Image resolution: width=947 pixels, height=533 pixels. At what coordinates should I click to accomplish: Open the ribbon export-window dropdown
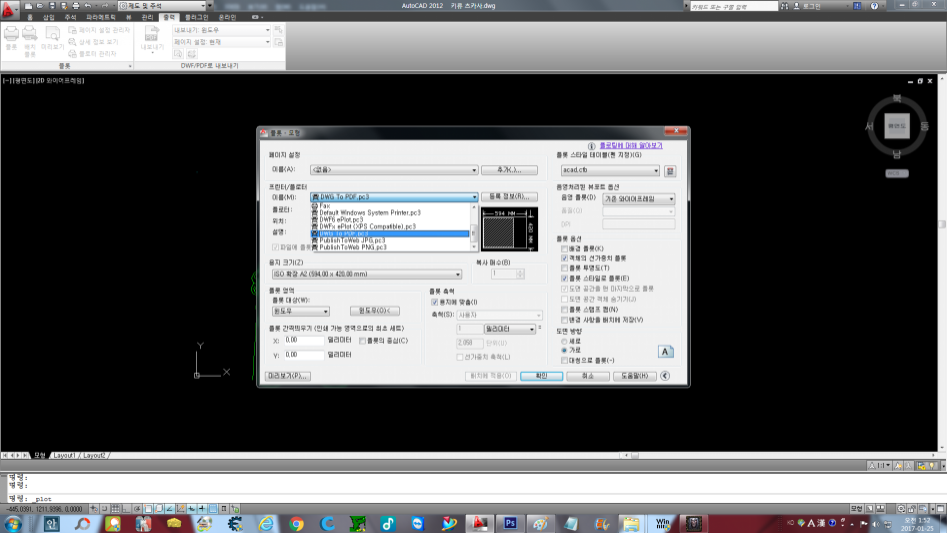pos(222,30)
